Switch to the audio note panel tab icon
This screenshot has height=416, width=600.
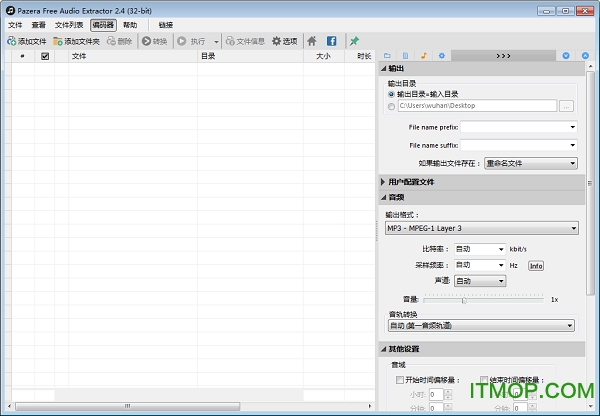point(424,56)
